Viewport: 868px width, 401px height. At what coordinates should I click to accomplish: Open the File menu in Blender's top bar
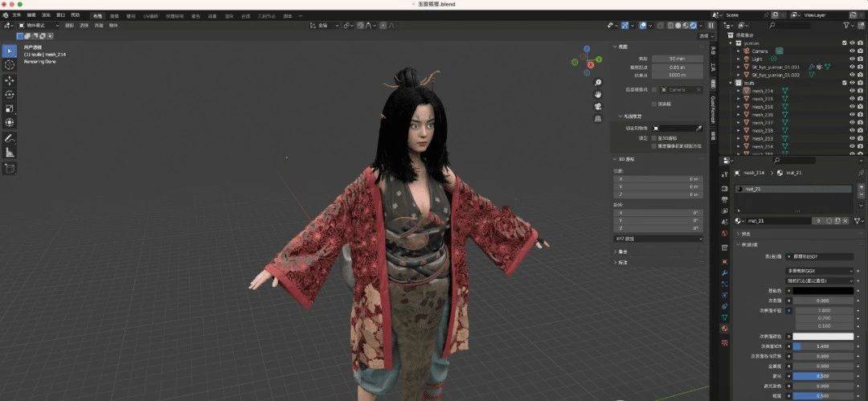(17, 15)
